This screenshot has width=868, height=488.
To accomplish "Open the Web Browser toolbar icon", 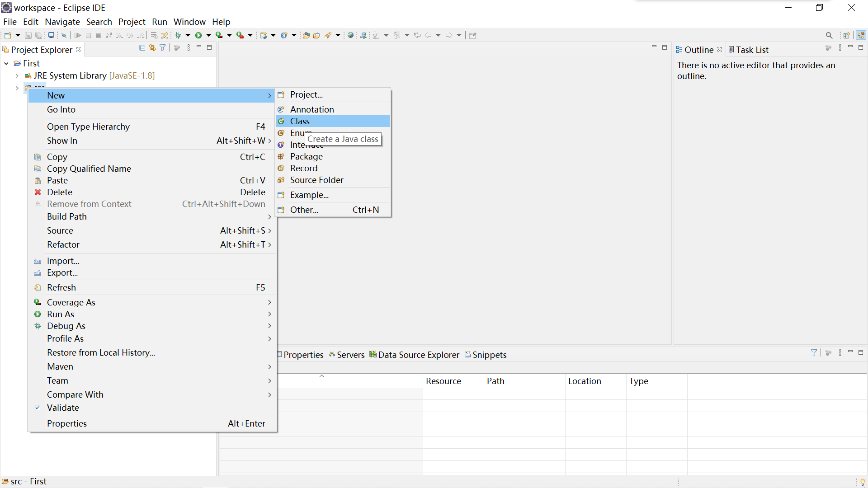I will point(350,35).
